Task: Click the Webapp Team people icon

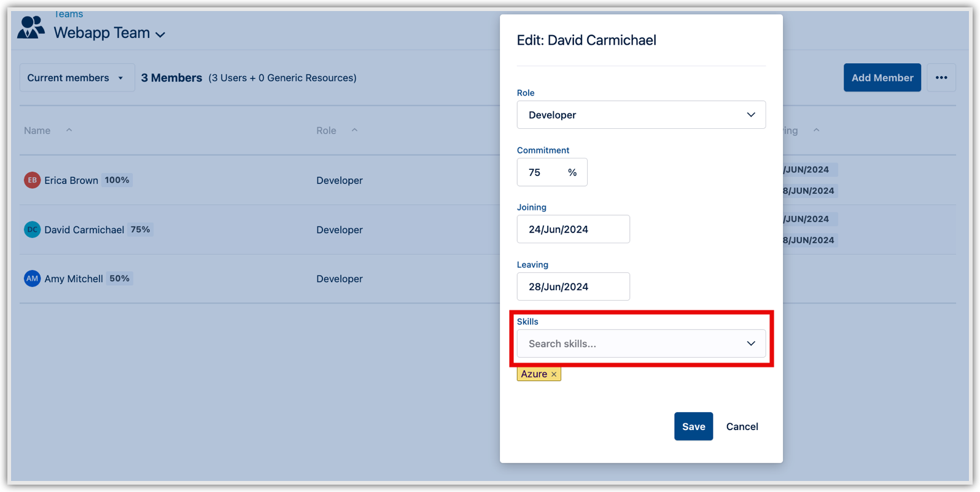Action: click(x=31, y=28)
